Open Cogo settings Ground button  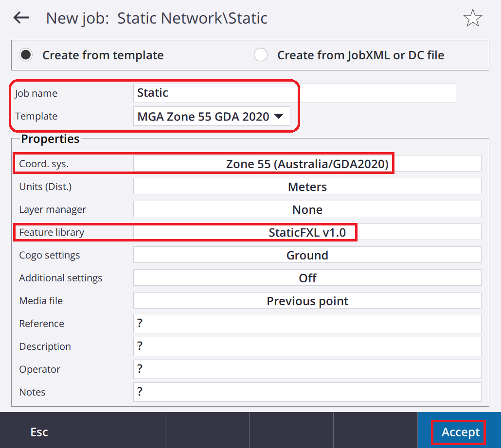pyautogui.click(x=307, y=255)
